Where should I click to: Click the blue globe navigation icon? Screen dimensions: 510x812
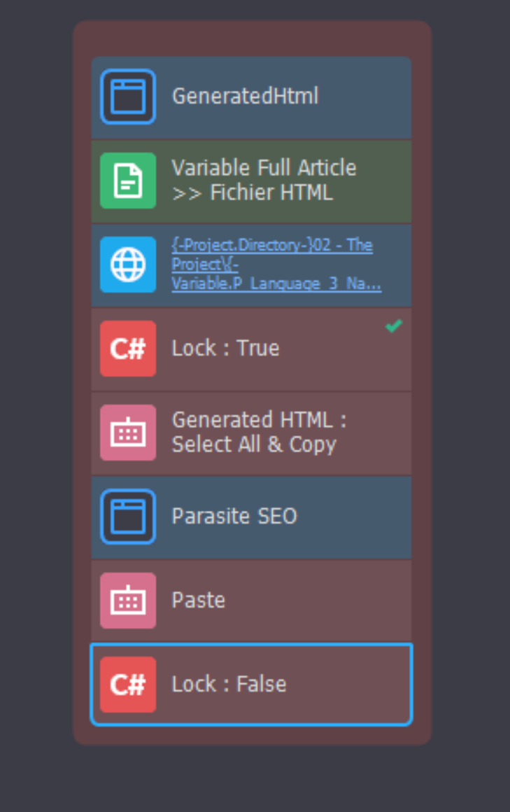(128, 265)
